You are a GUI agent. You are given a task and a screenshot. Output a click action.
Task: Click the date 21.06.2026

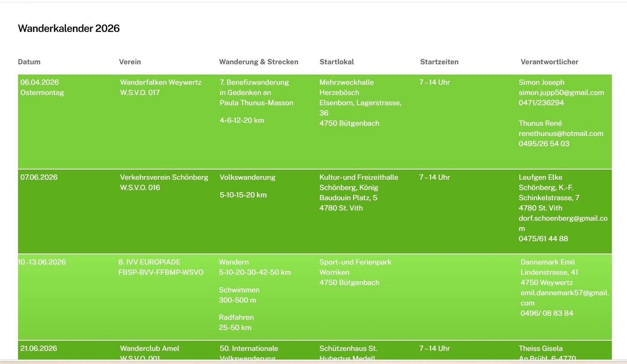[39, 349]
